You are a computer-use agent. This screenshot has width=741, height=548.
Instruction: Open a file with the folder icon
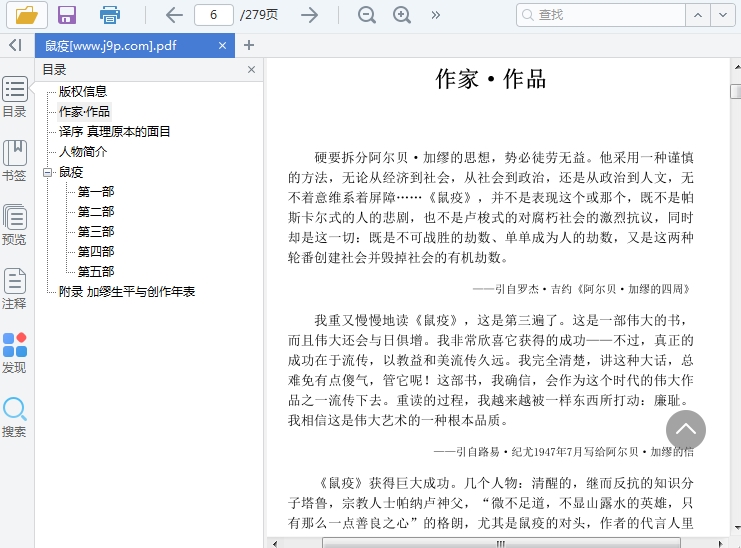26,15
